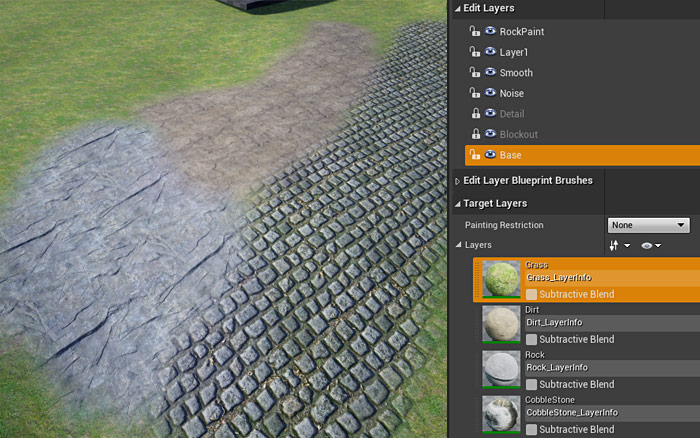Click the Rock target layer title
This screenshot has height=438, width=700.
pos(535,355)
